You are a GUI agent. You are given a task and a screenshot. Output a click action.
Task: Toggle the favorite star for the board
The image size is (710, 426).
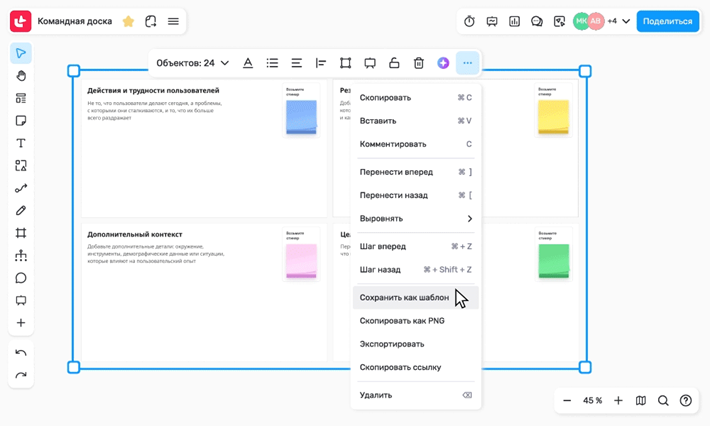(x=129, y=21)
